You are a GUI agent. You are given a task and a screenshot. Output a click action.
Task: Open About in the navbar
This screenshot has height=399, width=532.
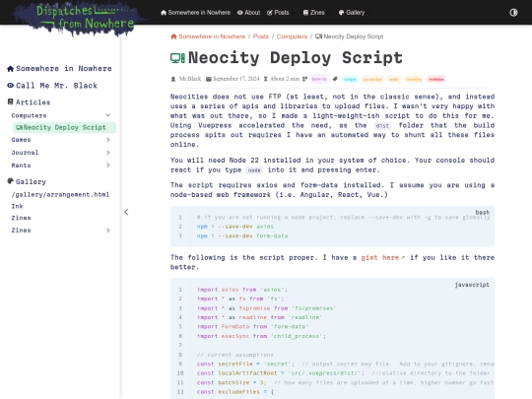tap(248, 13)
